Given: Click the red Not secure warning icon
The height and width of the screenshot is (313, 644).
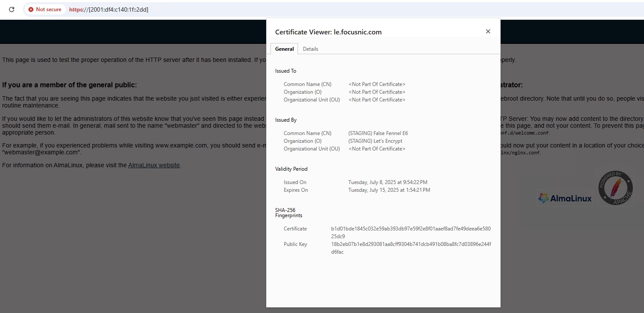Looking at the screenshot, I should pos(31,9).
